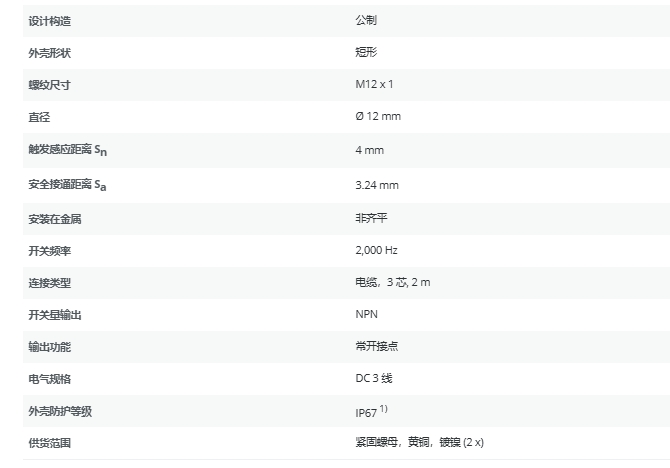Select the 电缆, 3 芯, 2 m value
670x468 pixels.
tap(392, 283)
